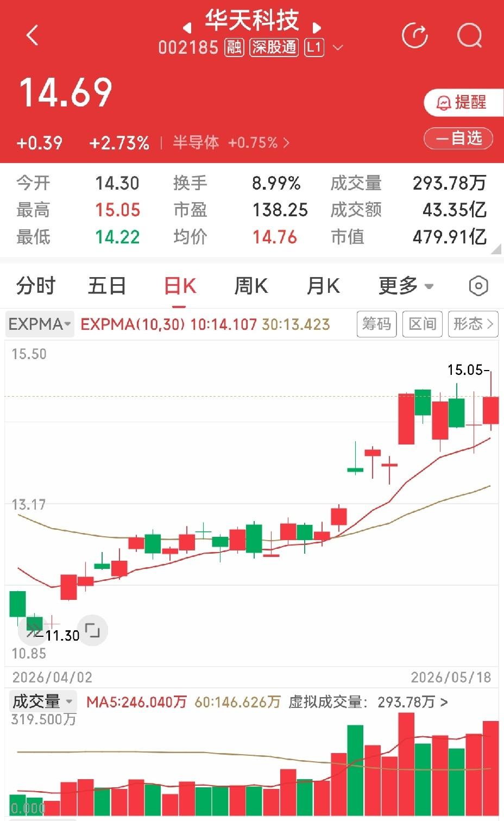The image size is (504, 821).
Task: Tap the 14.69 current price
Action: point(66,92)
